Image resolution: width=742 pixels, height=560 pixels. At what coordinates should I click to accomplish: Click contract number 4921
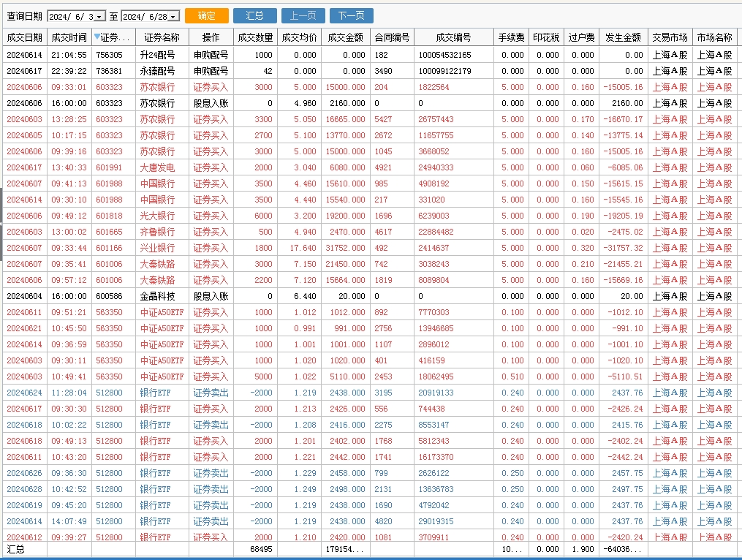383,167
